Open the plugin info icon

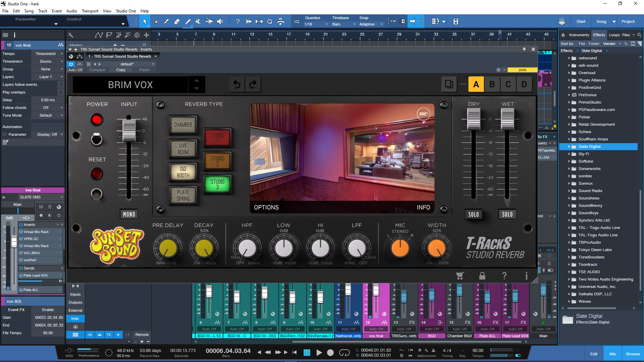(526, 276)
